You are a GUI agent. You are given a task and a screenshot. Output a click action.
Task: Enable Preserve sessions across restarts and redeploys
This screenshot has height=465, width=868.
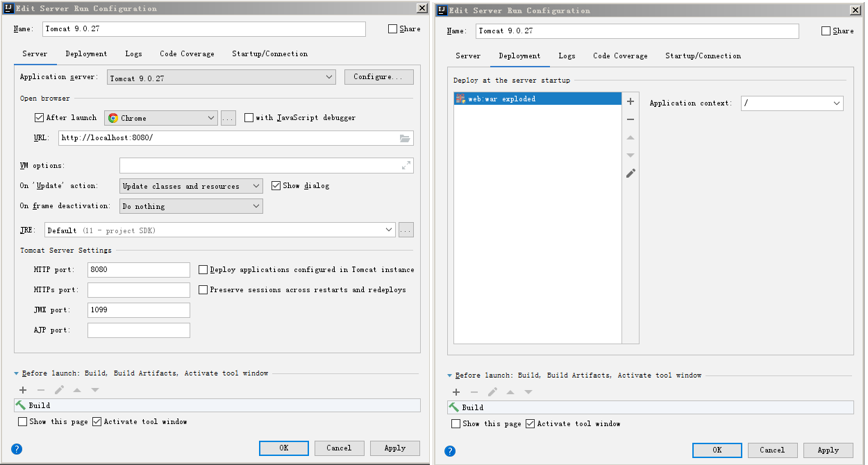point(203,290)
